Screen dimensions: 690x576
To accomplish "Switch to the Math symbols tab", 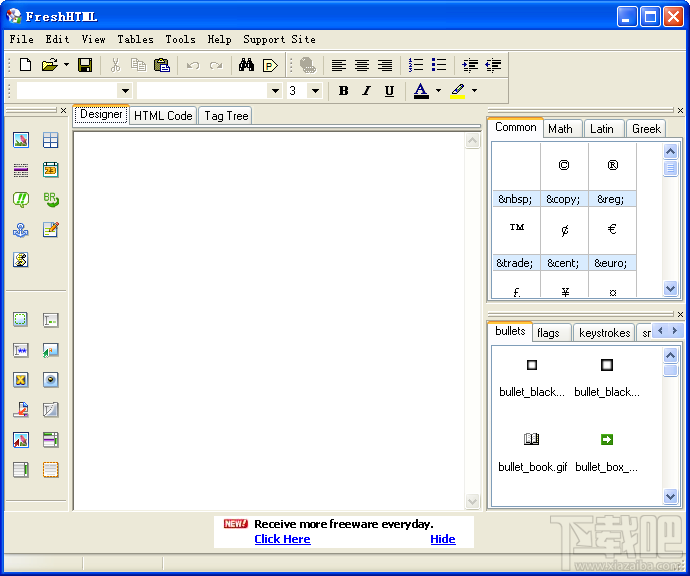I will 561,128.
